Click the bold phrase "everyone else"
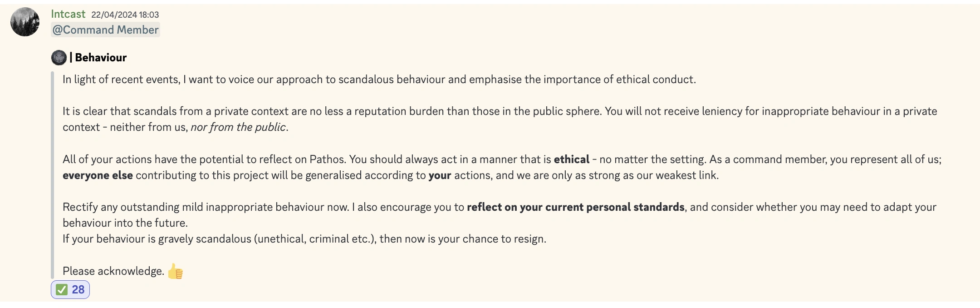This screenshot has height=308, width=980. pyautogui.click(x=98, y=175)
